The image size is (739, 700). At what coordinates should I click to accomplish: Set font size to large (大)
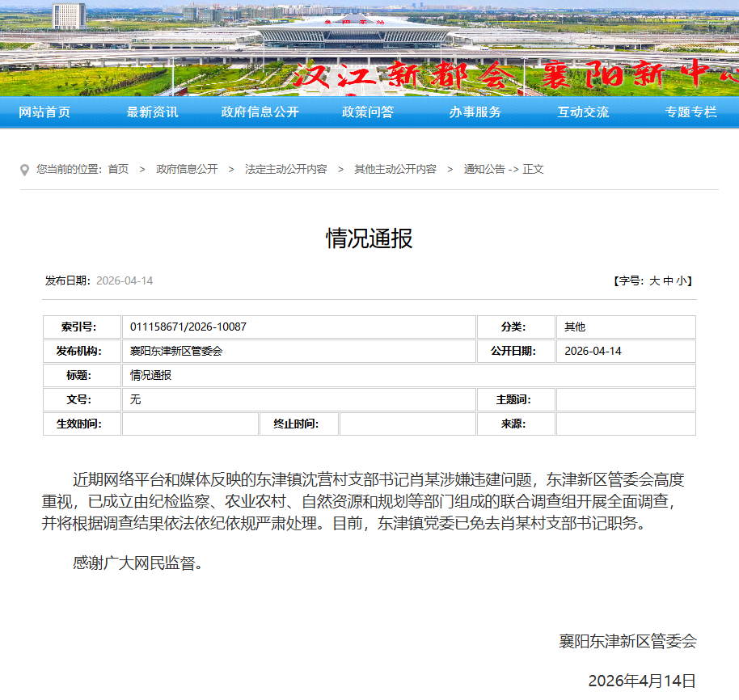[x=655, y=280]
